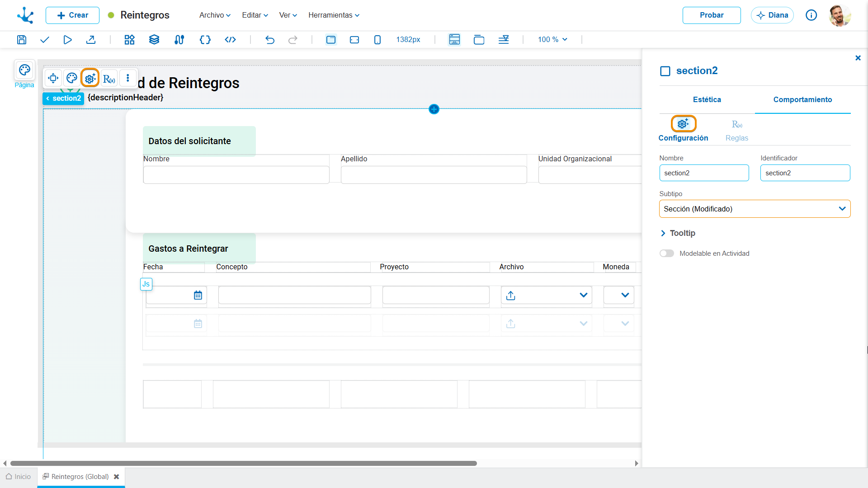This screenshot has width=868, height=488.
Task: Switch to the Estética tab
Action: tap(707, 99)
